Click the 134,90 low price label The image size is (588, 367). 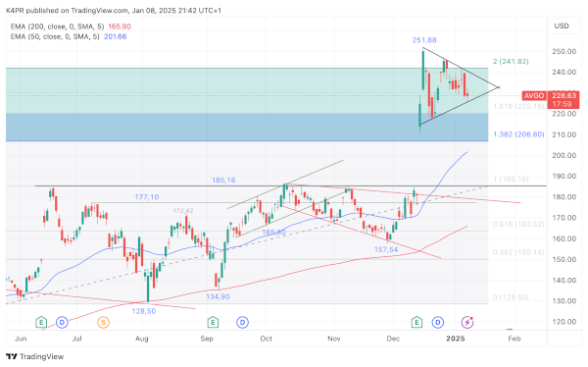(218, 296)
